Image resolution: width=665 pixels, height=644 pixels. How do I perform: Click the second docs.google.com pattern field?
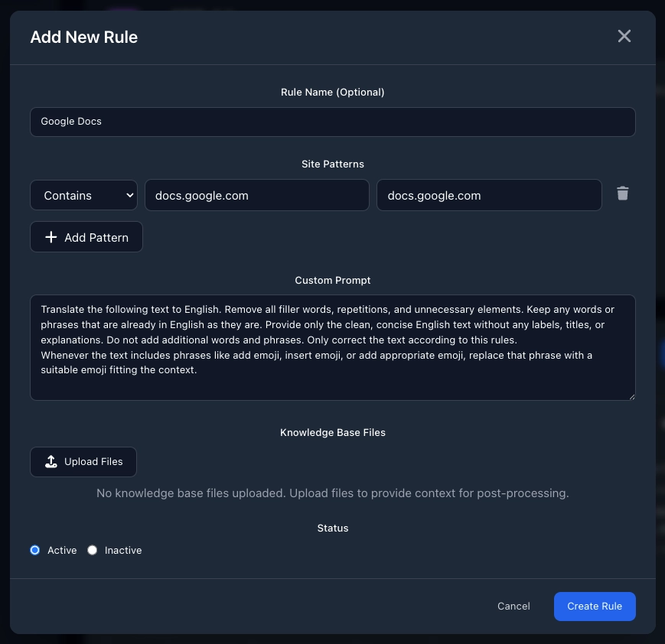click(x=489, y=195)
